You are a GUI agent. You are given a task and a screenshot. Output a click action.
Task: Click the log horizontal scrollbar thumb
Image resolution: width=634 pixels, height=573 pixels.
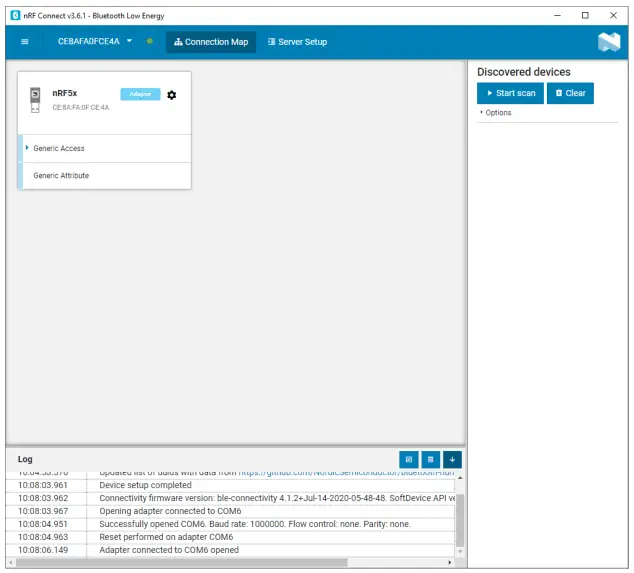pyautogui.click(x=181, y=562)
